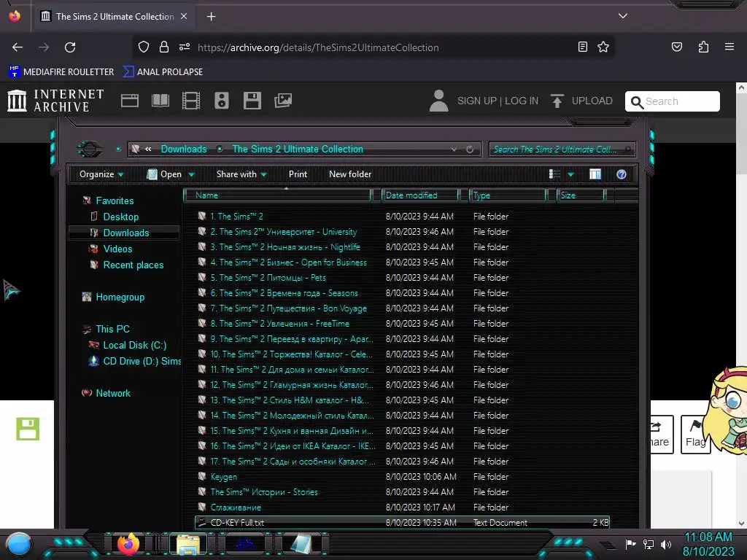Click the network tray icon
747x560 pixels.
[649, 544]
